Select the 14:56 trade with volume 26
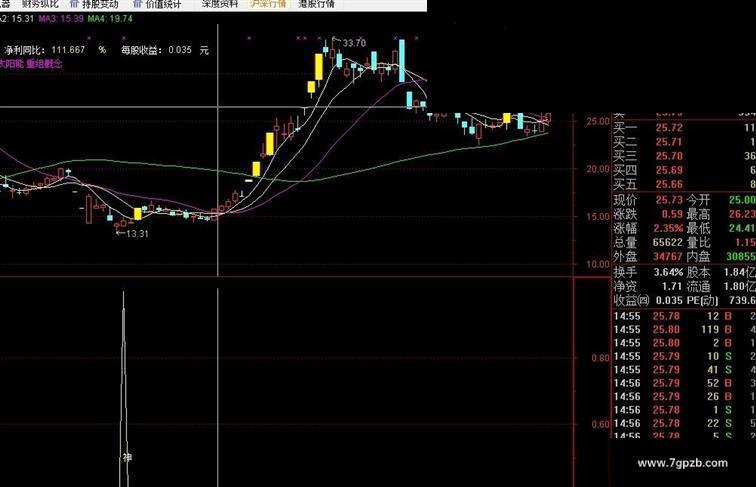The width and height of the screenshot is (756, 487). point(684,397)
